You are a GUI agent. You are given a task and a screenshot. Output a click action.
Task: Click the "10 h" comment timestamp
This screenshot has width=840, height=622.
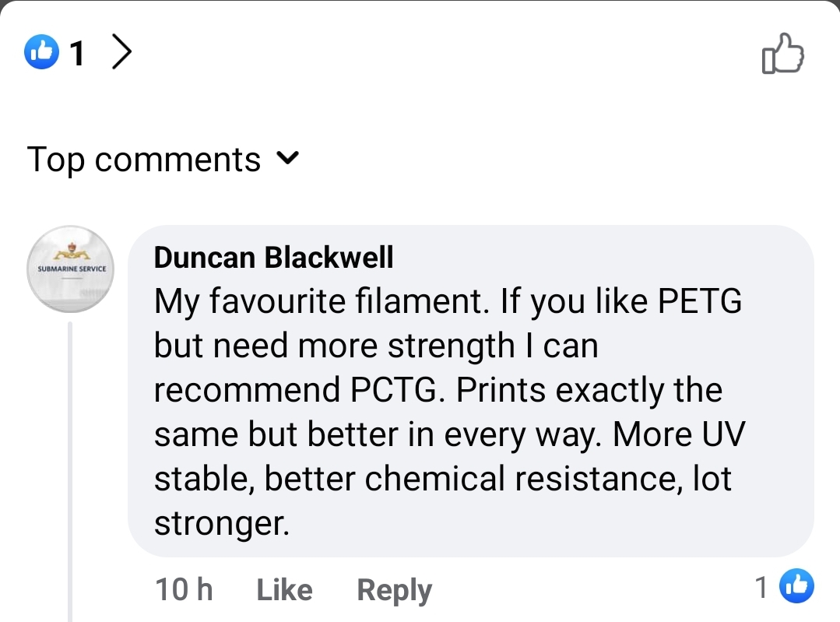click(184, 590)
